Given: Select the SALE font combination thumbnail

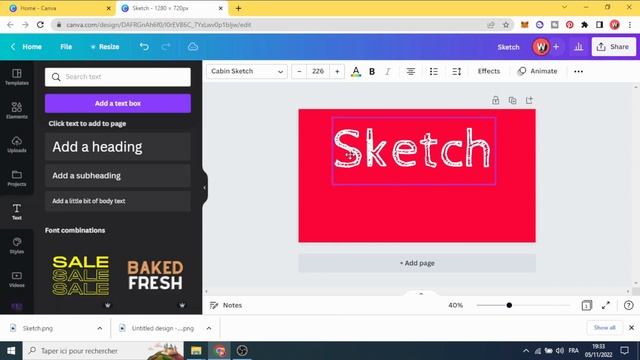Looking at the screenshot, I should point(80,276).
